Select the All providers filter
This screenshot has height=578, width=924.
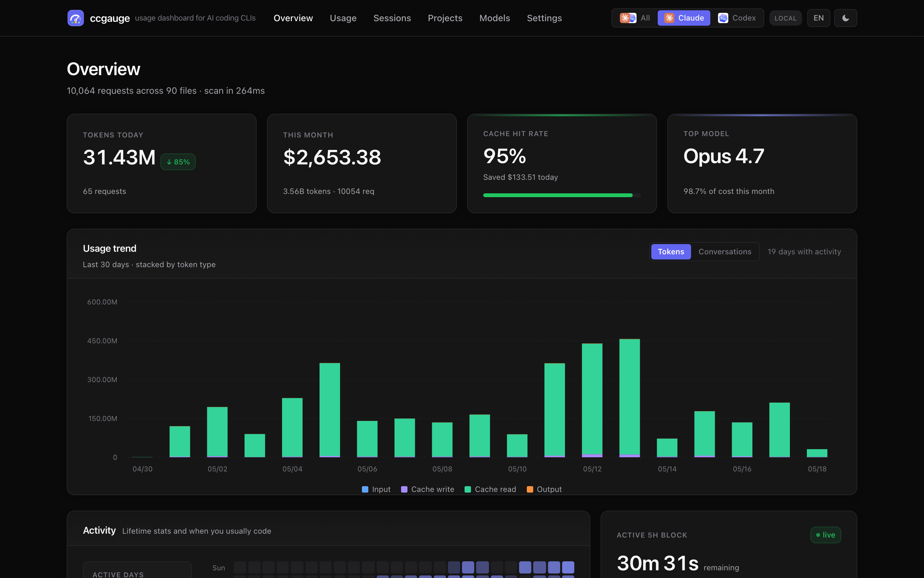pos(635,18)
